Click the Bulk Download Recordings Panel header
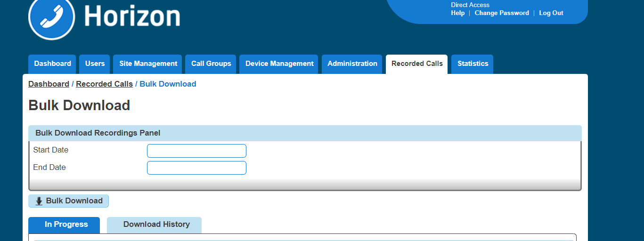 tap(305, 133)
